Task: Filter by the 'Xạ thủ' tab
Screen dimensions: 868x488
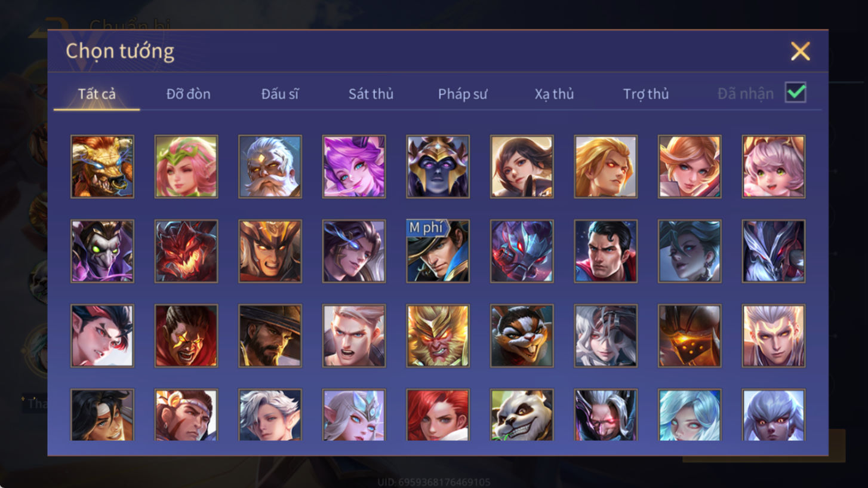Action: click(554, 94)
